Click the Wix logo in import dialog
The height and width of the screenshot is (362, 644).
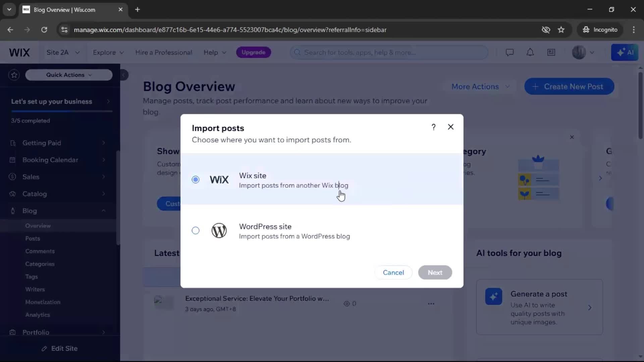click(219, 180)
